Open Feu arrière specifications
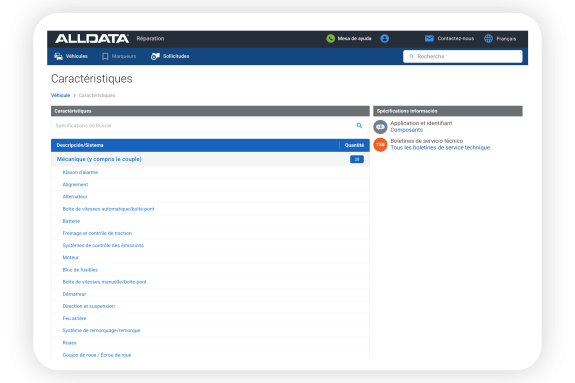 [x=74, y=318]
